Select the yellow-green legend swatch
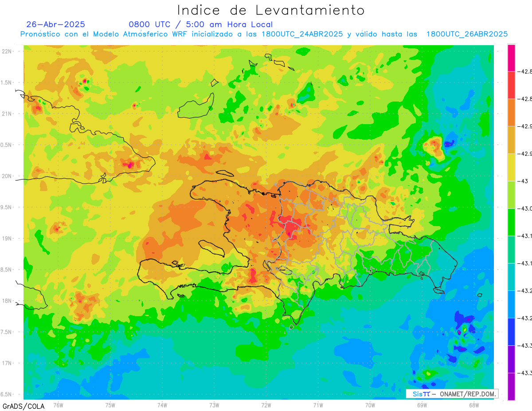This screenshot has height=411, width=532. [x=511, y=195]
